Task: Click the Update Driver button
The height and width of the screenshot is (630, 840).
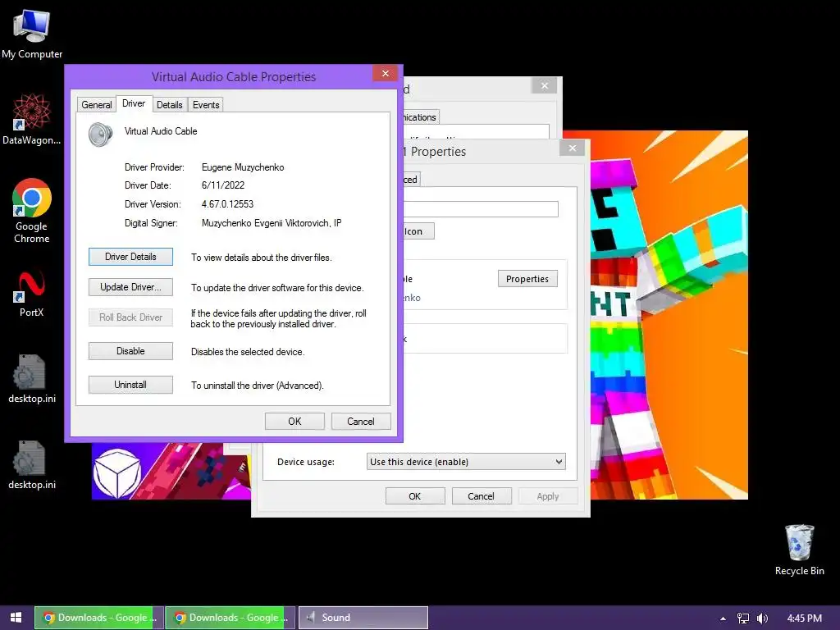Action: pyautogui.click(x=130, y=287)
